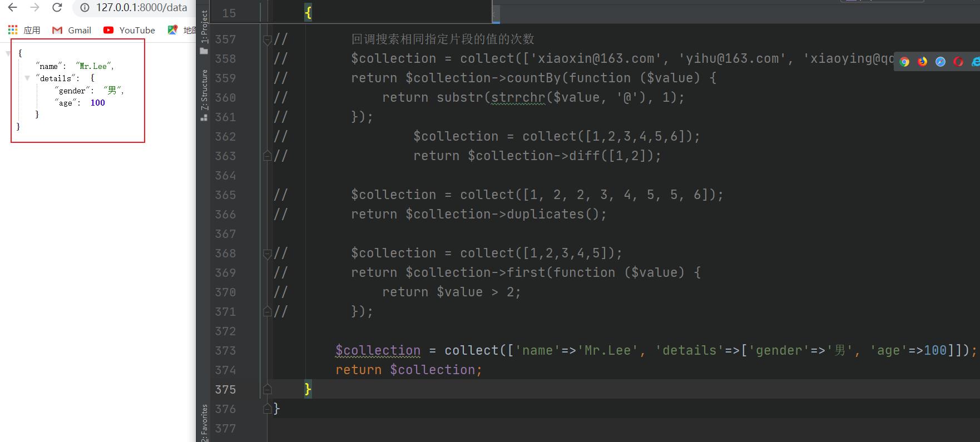Click the "gender" key in browser JSON
Viewport: 980px width, 442px height.
tap(72, 91)
